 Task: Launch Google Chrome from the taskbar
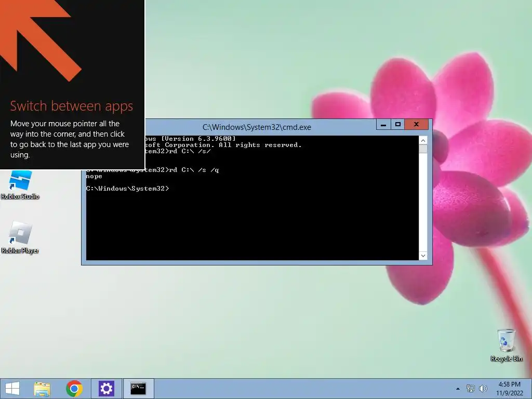[x=74, y=389]
